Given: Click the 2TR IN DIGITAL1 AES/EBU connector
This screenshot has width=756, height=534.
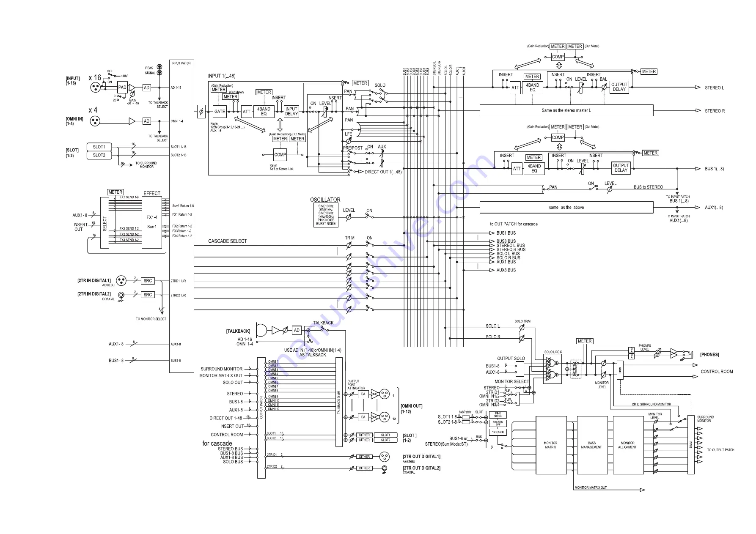Looking at the screenshot, I should (121, 281).
